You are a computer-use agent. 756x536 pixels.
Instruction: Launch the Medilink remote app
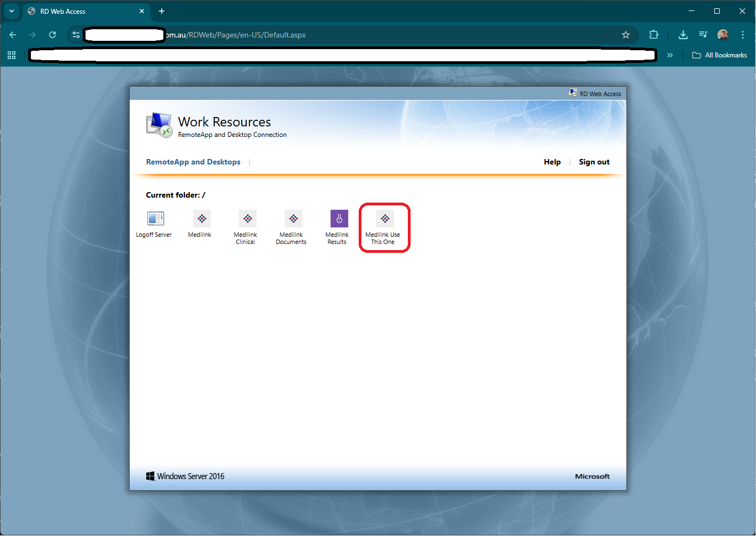click(x=200, y=224)
